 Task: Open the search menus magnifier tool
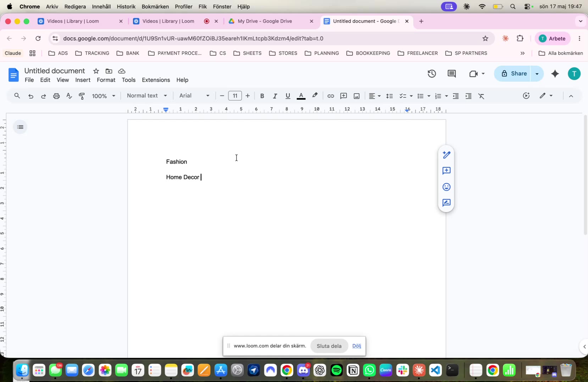pos(17,96)
